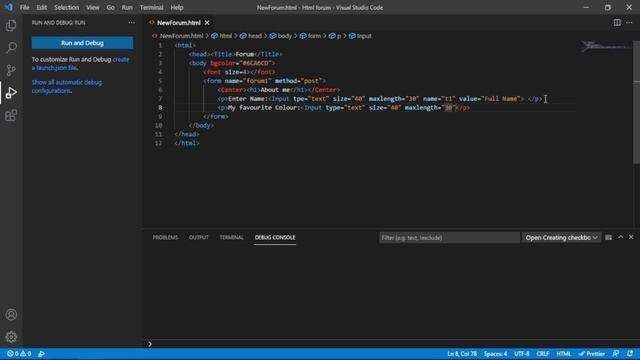
Task: Open the Explorer view in activity bar
Action: (11, 26)
